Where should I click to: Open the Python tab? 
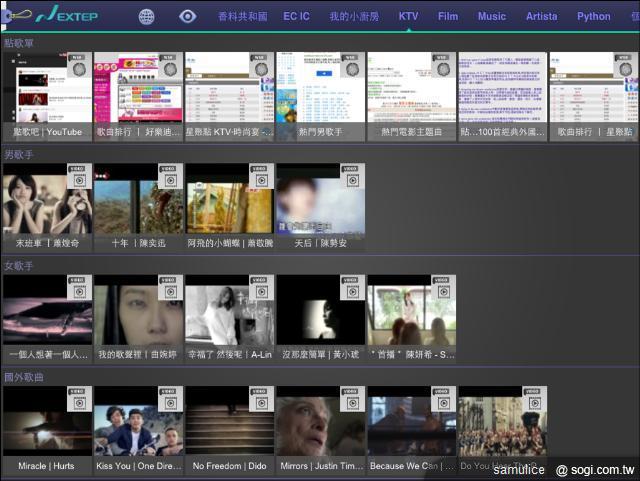593,16
